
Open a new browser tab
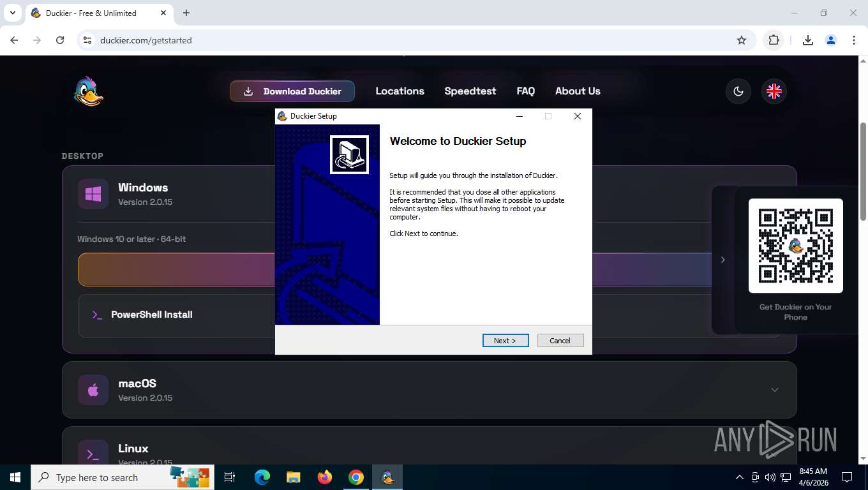186,13
